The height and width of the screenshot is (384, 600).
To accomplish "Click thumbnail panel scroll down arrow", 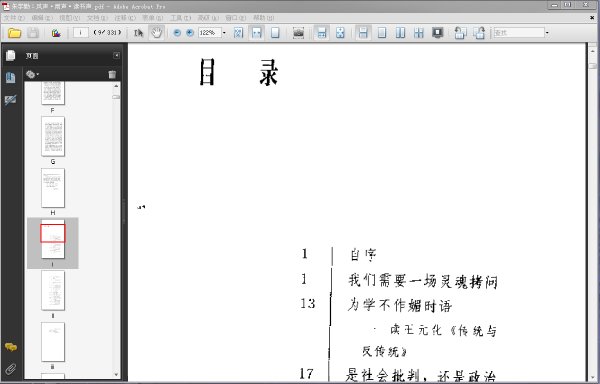I will 116,375.
